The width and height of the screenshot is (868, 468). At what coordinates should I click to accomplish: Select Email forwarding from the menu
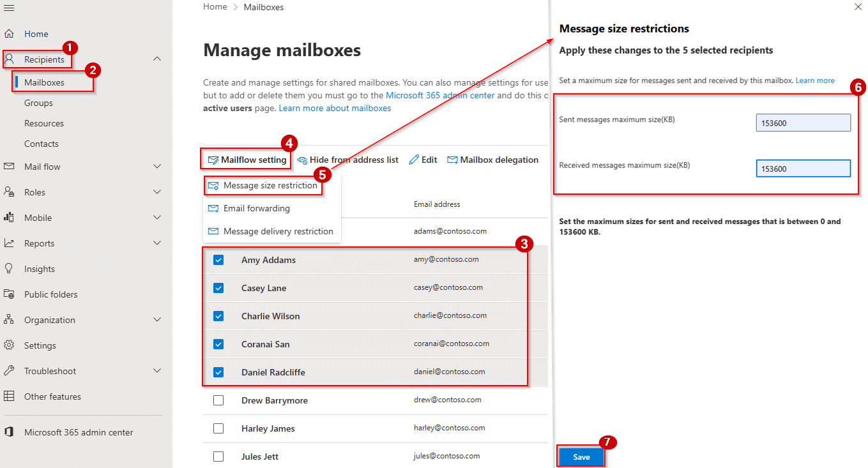(255, 208)
